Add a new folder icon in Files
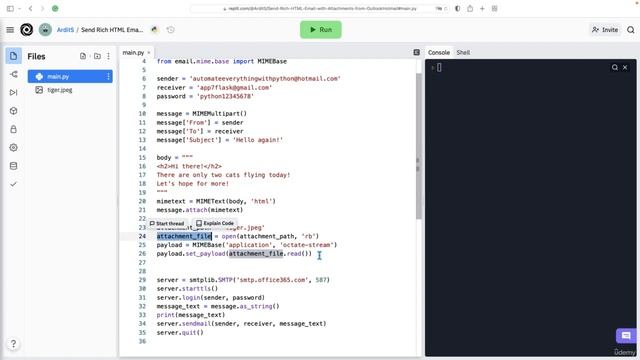Image resolution: width=640 pixels, height=360 pixels. pos(97,56)
